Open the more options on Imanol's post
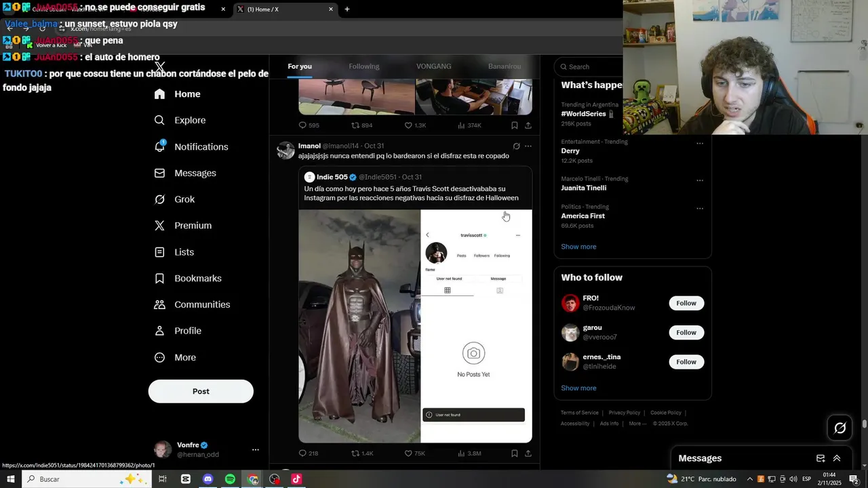This screenshot has height=488, width=868. click(x=528, y=146)
